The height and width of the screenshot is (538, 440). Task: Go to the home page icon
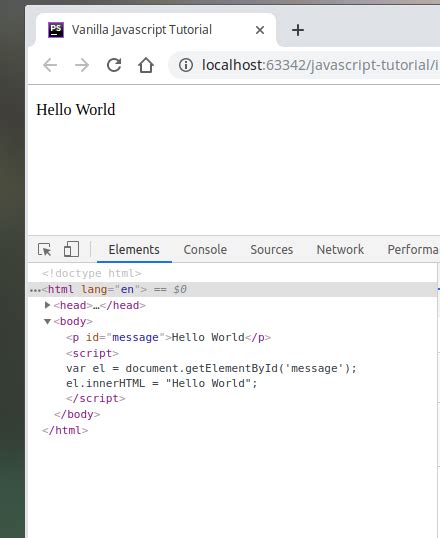[x=146, y=65]
